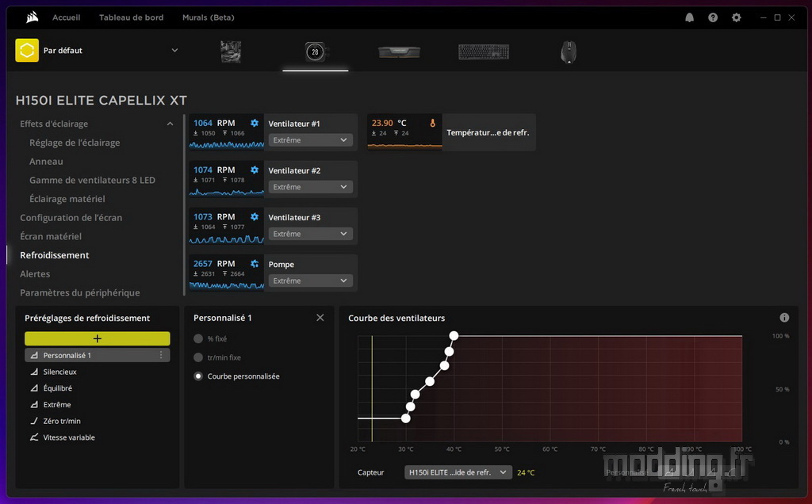Open Éclairage matériel section
Screen dimensions: 812x504
pos(67,199)
